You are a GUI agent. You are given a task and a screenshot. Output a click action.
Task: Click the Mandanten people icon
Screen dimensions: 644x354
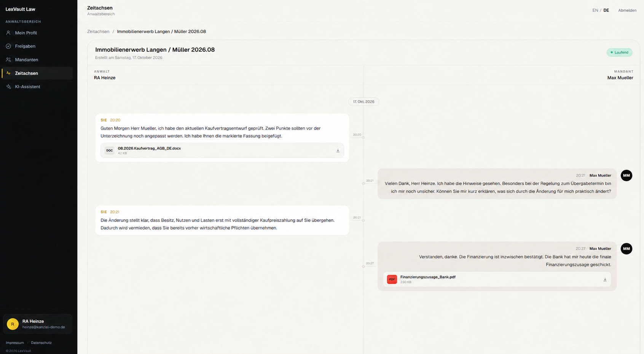[x=8, y=60]
